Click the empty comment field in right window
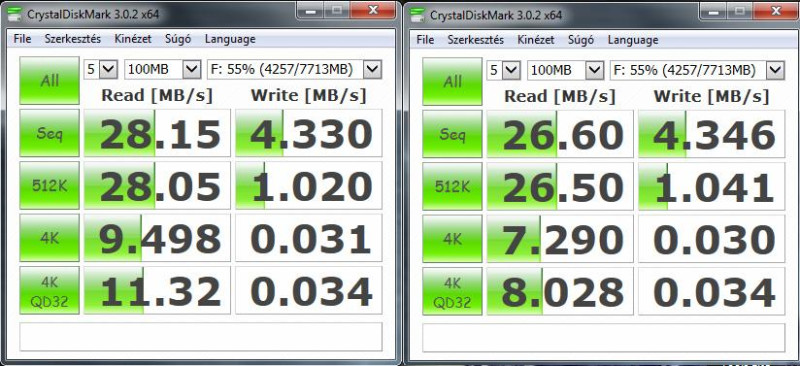Image resolution: width=800 pixels, height=366 pixels. (604, 337)
